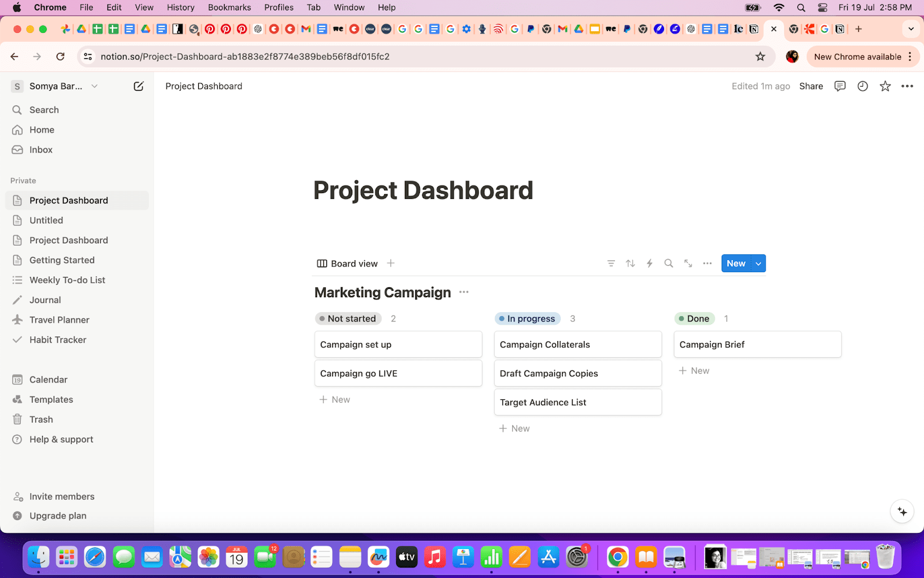Open sort options in the board toolbar
This screenshot has height=578, width=924.
(629, 263)
